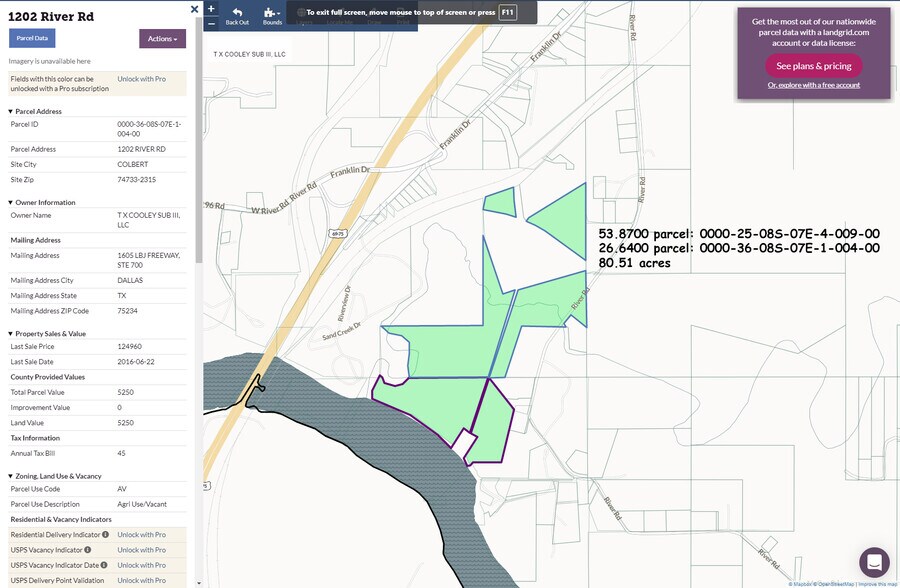The width and height of the screenshot is (900, 588).
Task: Collapse Zoning, Land Use & Vacancy section
Action: (11, 476)
